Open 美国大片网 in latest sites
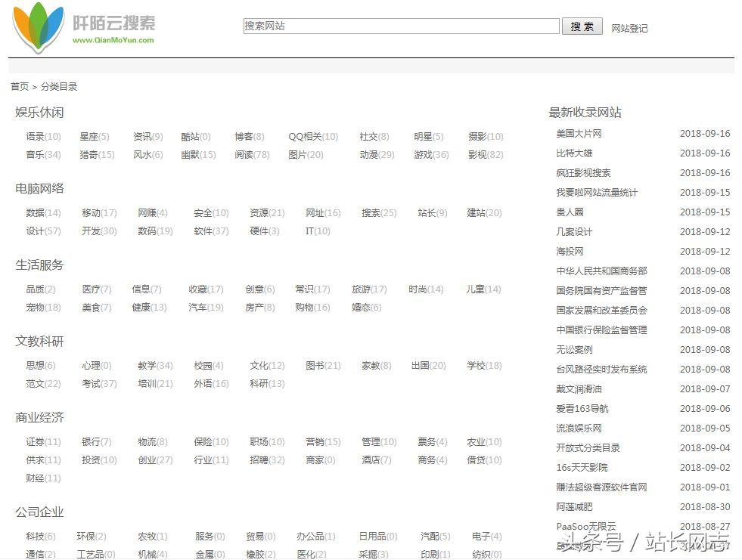The image size is (742, 560). 579,134
